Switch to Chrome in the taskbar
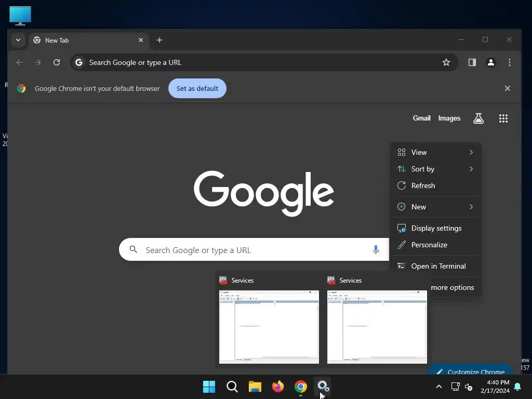 (301, 387)
